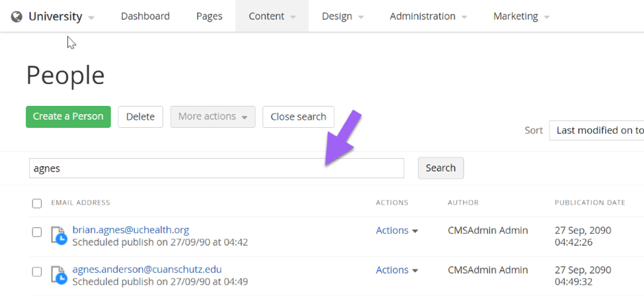Open the brian.agnes@uchealth.org link

(x=131, y=230)
